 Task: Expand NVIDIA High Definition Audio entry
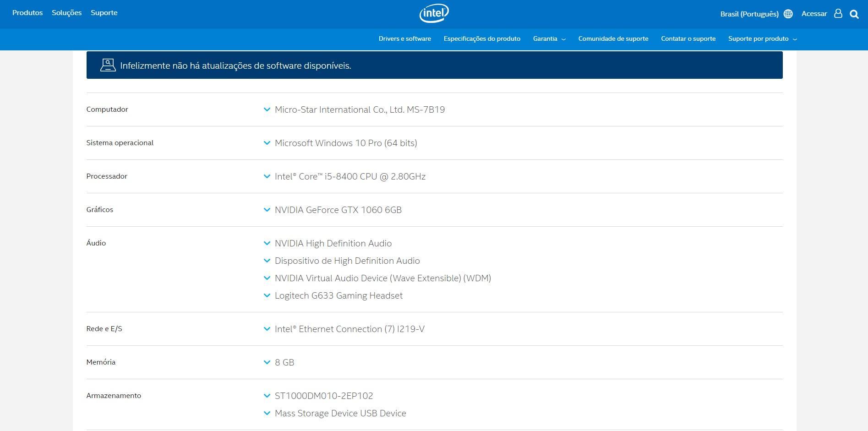(x=328, y=243)
